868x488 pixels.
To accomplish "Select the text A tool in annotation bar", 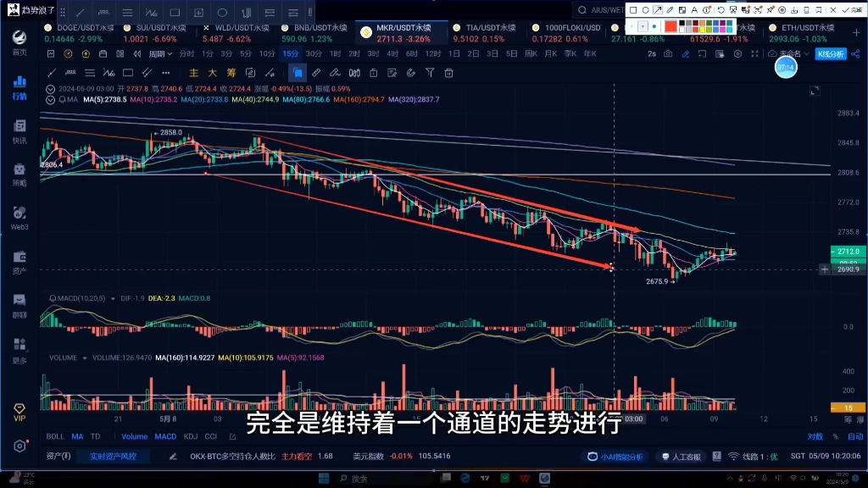I will (x=694, y=10).
